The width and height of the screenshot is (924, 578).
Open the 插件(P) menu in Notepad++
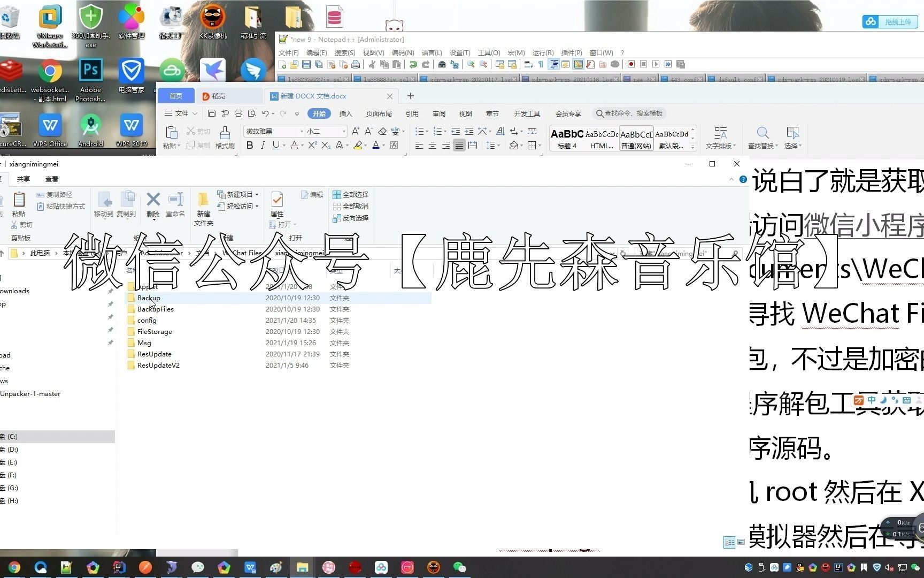pyautogui.click(x=572, y=52)
